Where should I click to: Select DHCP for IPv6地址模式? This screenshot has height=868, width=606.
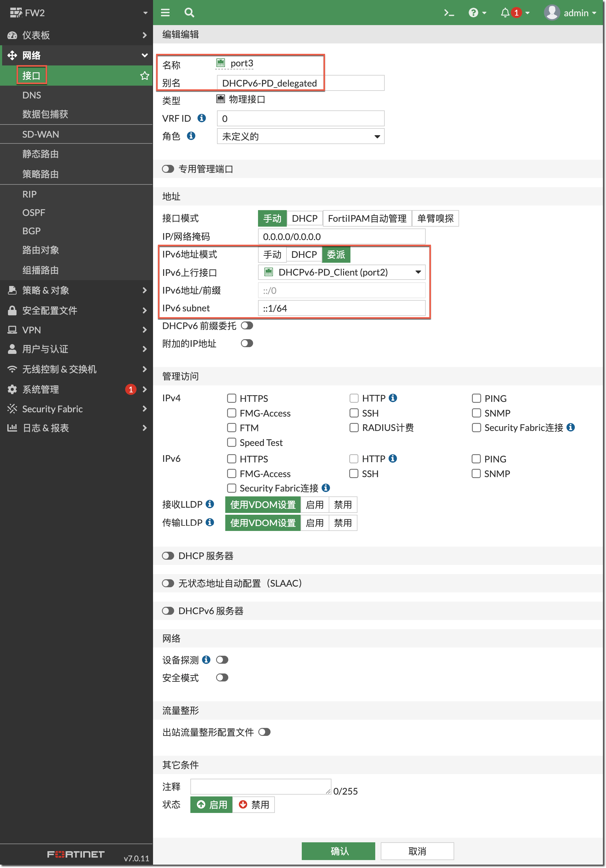coord(304,255)
